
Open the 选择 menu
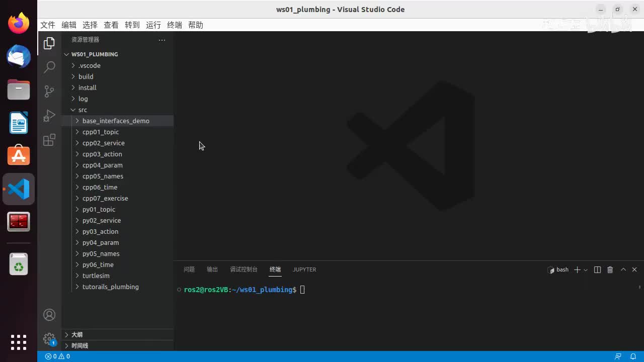[x=90, y=25]
